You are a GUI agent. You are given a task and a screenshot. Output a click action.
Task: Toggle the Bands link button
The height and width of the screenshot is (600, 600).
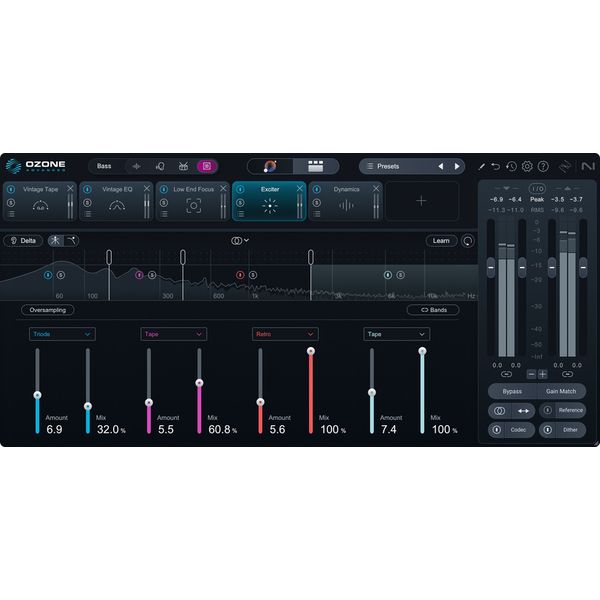tap(433, 310)
